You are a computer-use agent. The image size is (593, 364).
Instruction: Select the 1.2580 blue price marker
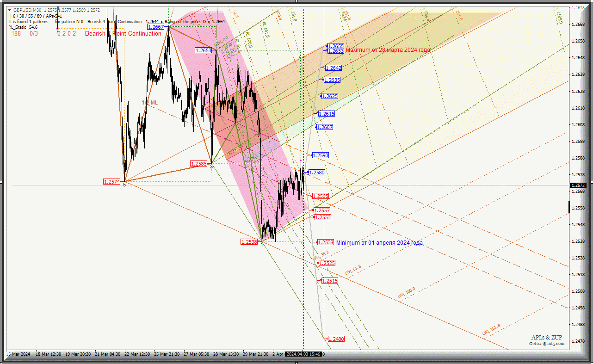click(317, 173)
